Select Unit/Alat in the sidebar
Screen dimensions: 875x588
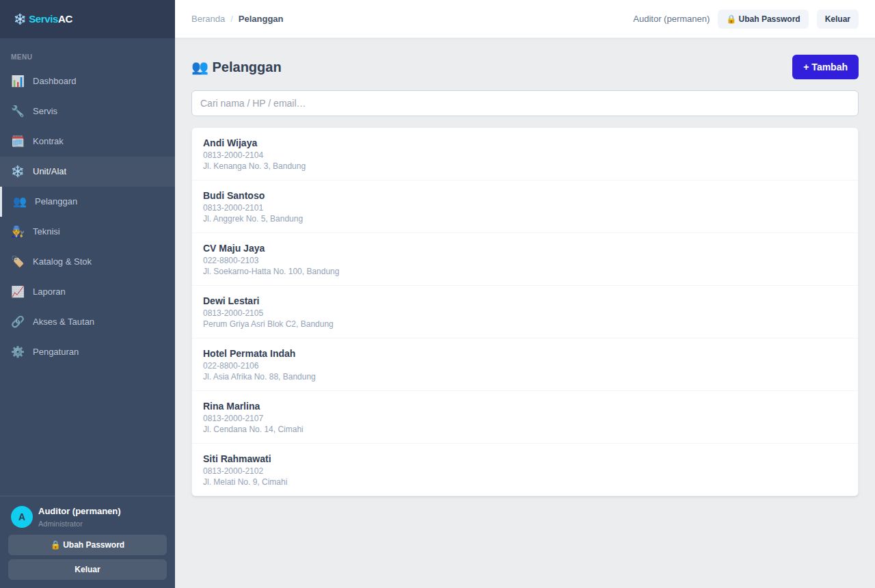[x=87, y=172]
